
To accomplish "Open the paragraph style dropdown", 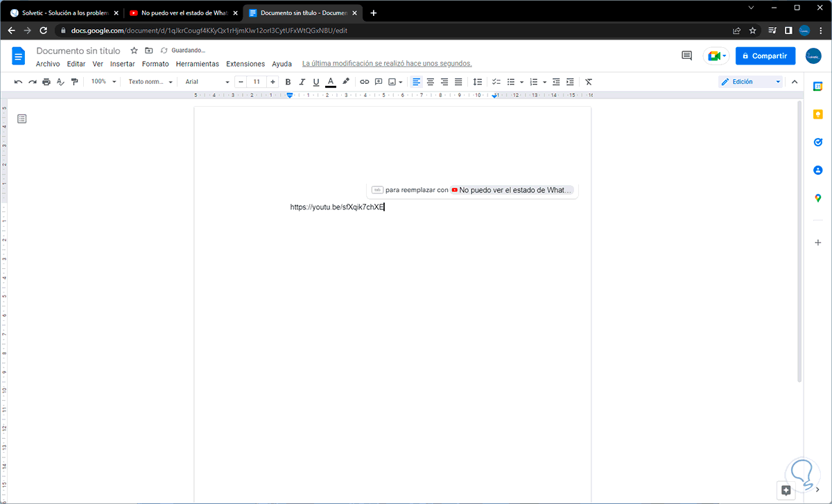I will click(x=150, y=82).
